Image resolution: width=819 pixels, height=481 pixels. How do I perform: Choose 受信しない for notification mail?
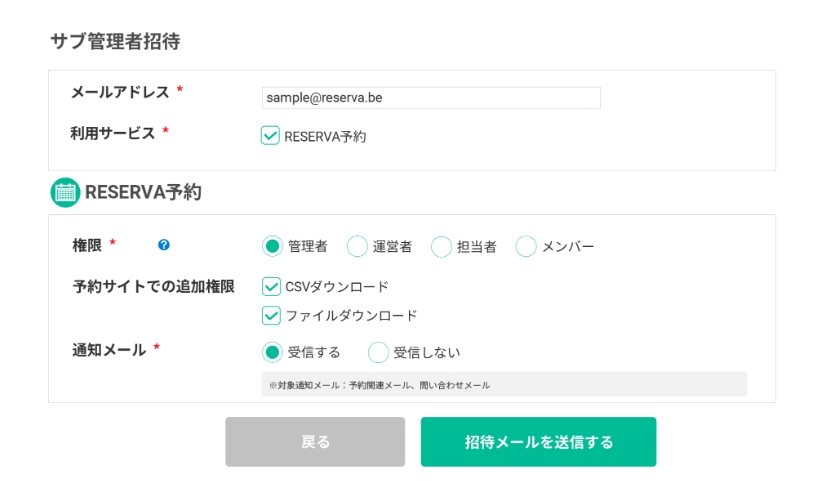pos(378,352)
